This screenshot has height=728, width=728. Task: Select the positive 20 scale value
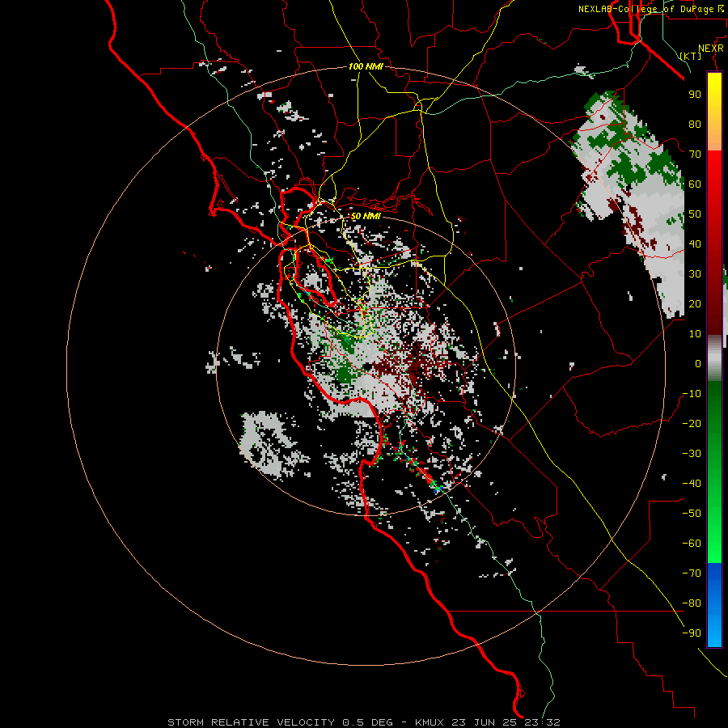coord(695,303)
